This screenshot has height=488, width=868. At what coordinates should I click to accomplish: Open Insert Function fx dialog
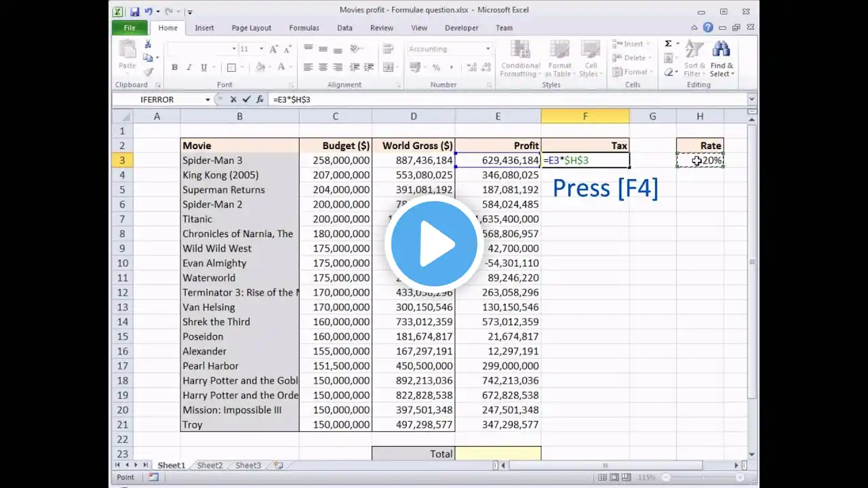point(260,100)
